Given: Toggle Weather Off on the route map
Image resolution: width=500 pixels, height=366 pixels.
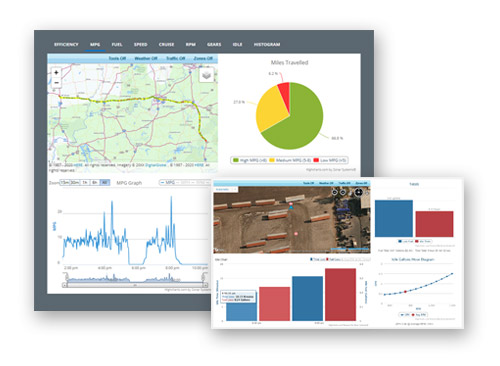Looking at the screenshot, I should [146, 58].
